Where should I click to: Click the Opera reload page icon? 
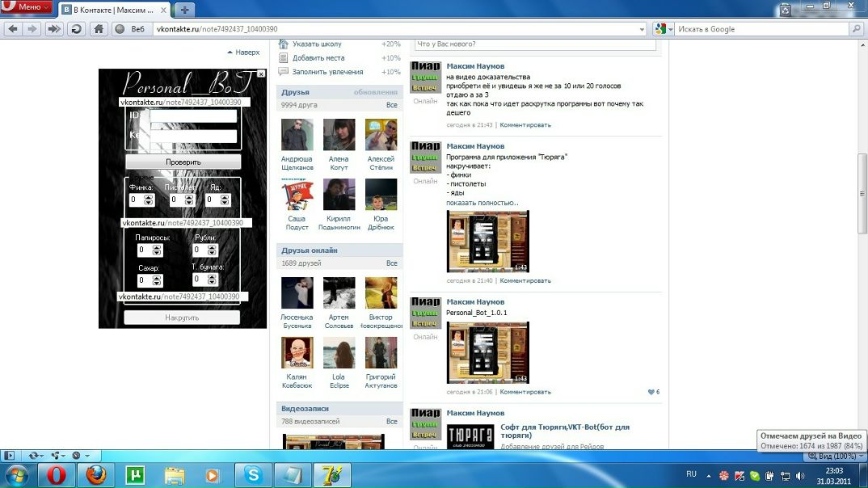76,29
